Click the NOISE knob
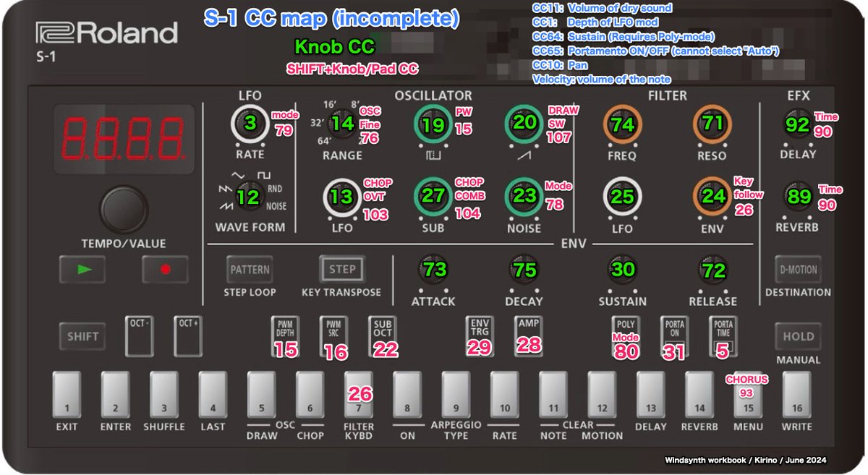Image resolution: width=868 pixels, height=475 pixels. click(524, 197)
